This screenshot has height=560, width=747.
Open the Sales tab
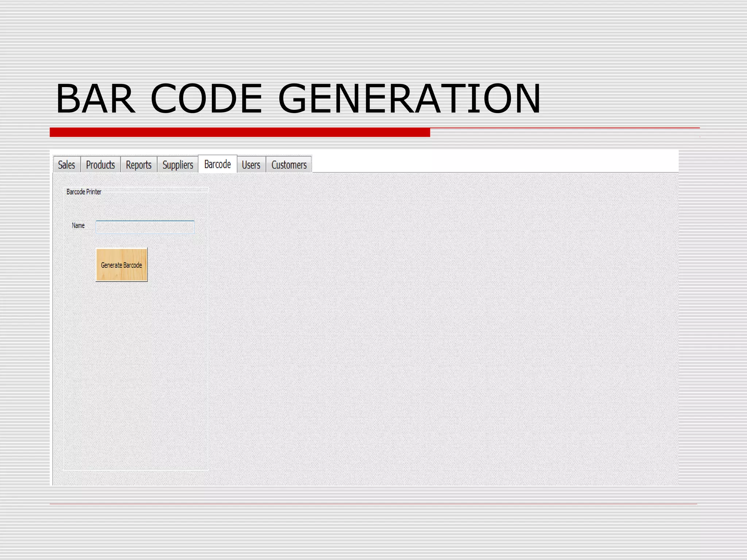67,164
